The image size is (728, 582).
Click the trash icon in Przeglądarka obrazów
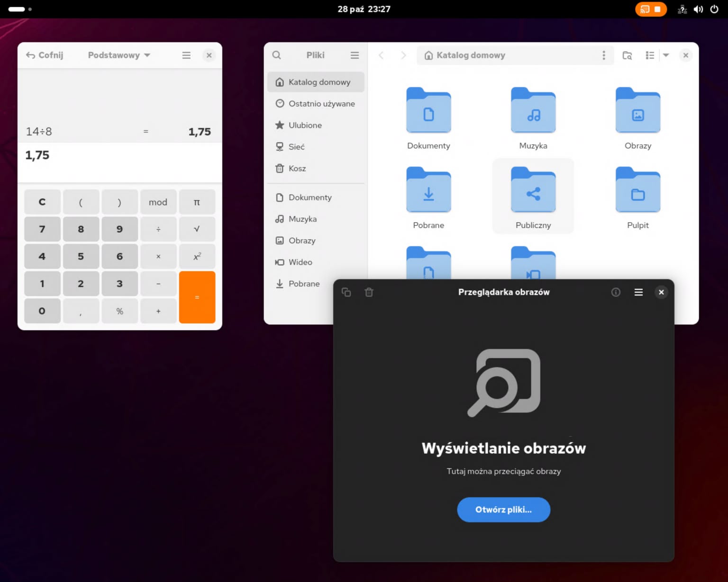tap(369, 292)
